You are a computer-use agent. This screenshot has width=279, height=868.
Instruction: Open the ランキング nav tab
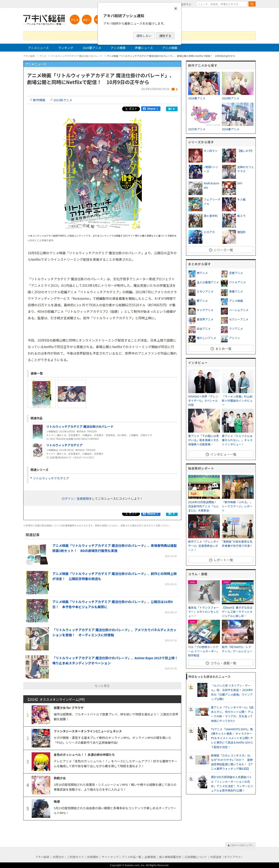click(x=65, y=48)
